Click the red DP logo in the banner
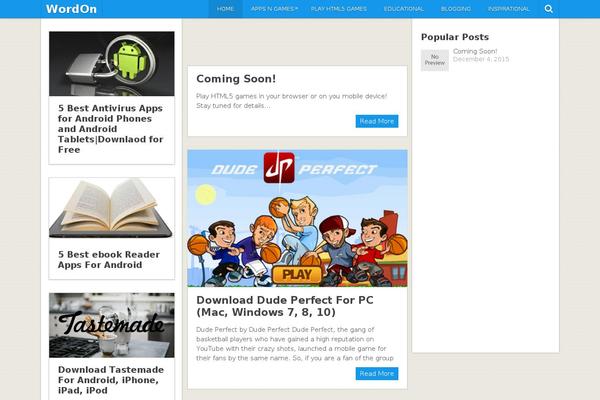 [279, 168]
